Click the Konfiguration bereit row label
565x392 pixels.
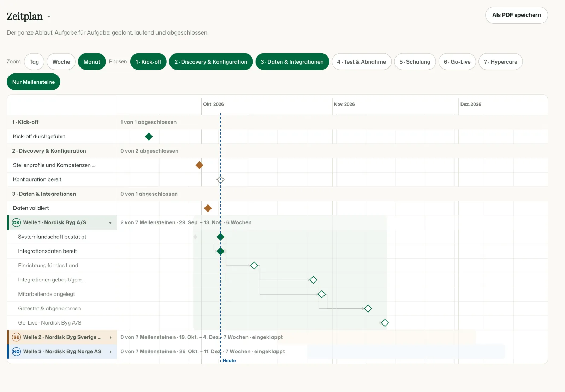coord(37,179)
